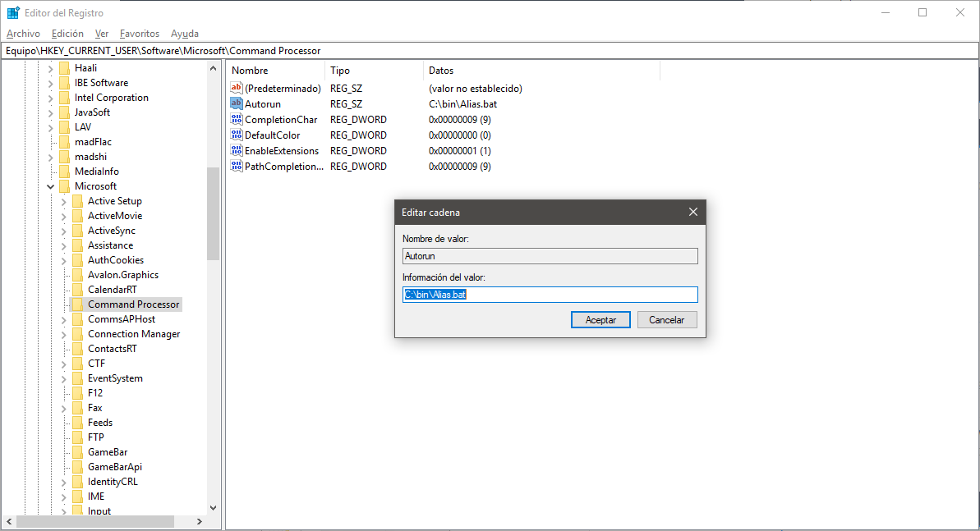Click the Registry Editor app icon in title bar
Screen dimensions: 980x531
coord(13,12)
